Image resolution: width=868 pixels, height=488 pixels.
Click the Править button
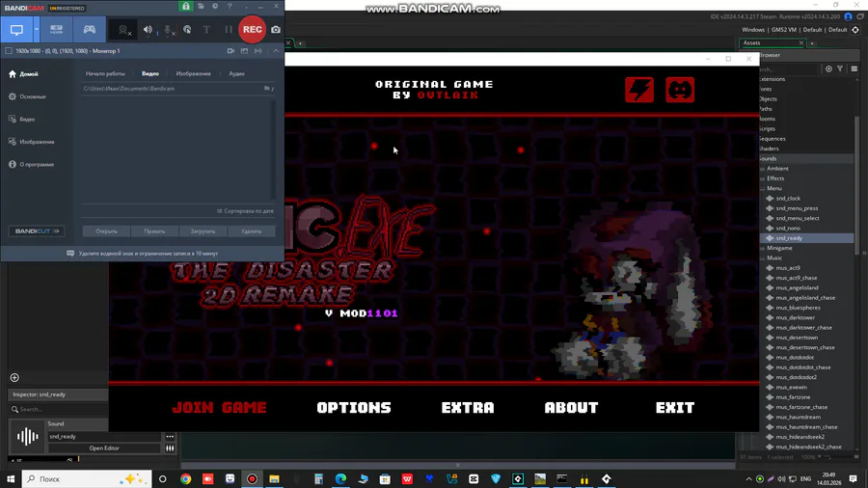(154, 231)
